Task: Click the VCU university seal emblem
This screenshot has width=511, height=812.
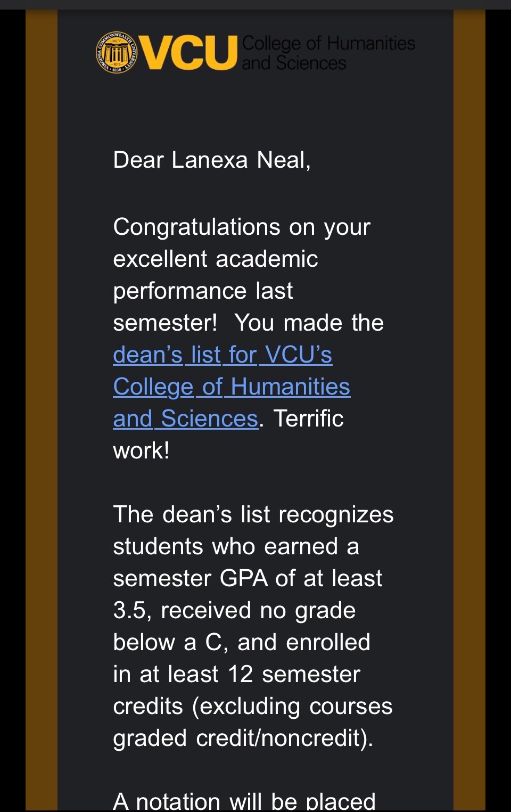Action: [116, 52]
